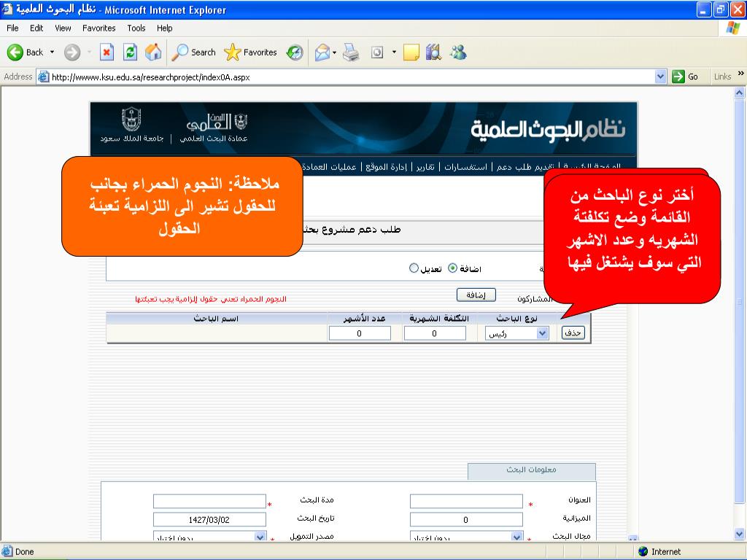The height and width of the screenshot is (560, 747).
Task: Open Back button history dropdown arrow
Action: point(52,52)
